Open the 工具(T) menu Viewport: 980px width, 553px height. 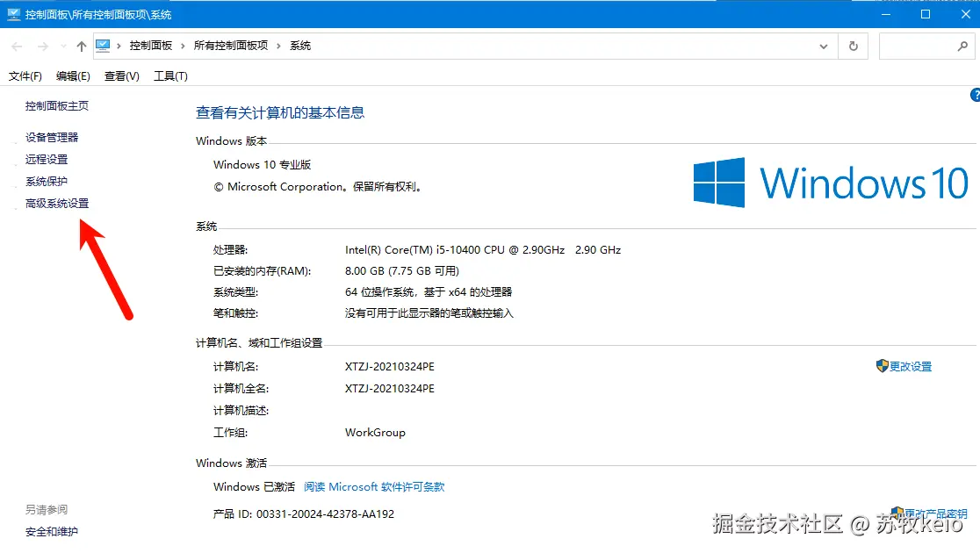170,76
